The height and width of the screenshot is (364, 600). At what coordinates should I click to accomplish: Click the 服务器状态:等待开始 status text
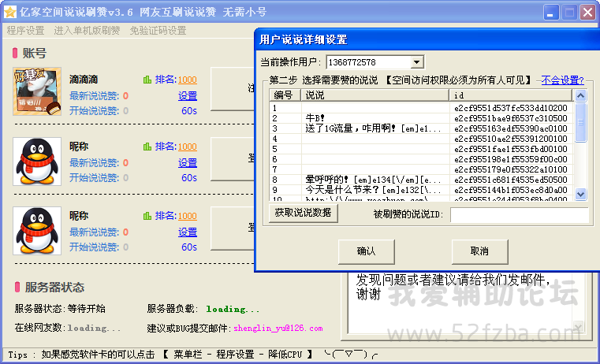[x=60, y=309]
